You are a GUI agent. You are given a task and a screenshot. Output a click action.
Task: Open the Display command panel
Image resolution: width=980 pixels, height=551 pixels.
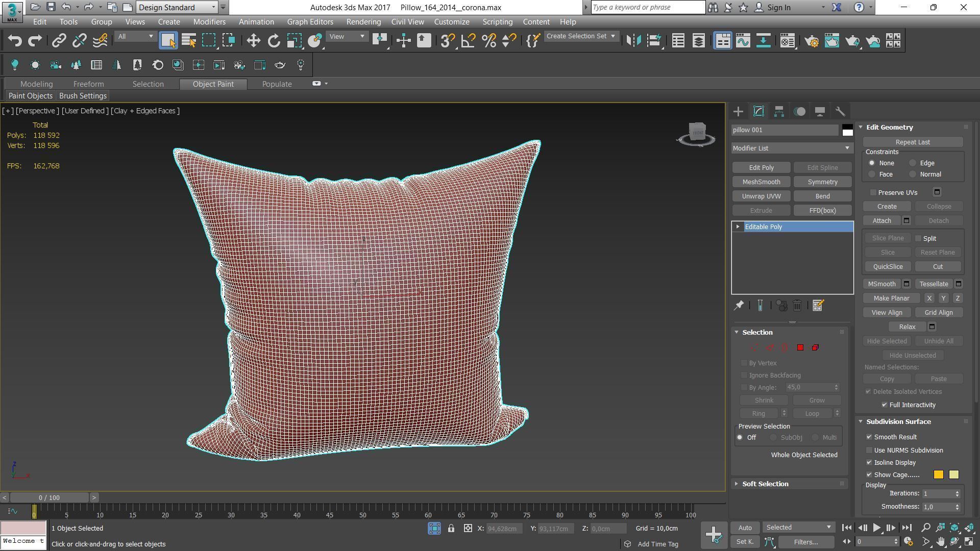pos(820,111)
